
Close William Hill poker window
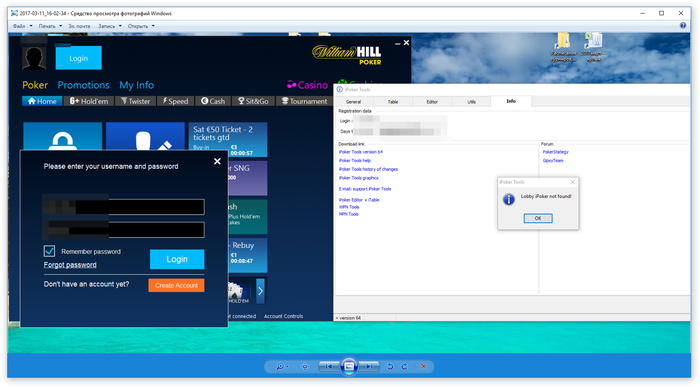point(406,43)
